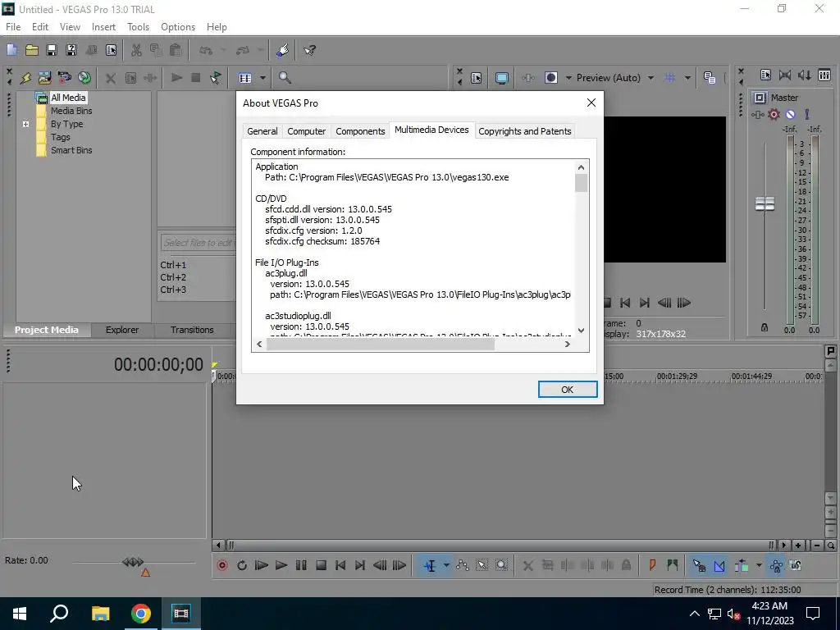This screenshot has width=840, height=630.
Task: Select the Smart Bins folder
Action: [71, 151]
